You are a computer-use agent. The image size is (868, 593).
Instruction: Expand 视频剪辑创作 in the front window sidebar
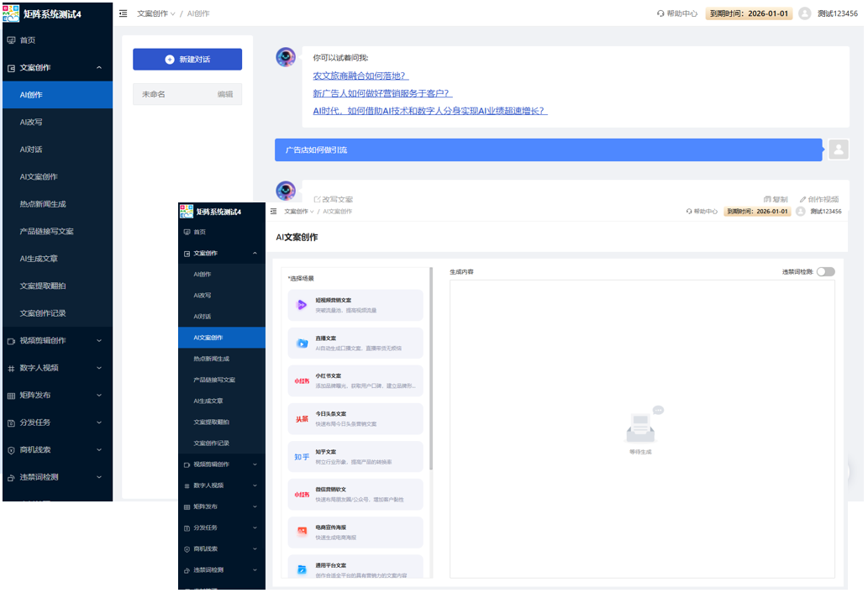[x=222, y=464]
